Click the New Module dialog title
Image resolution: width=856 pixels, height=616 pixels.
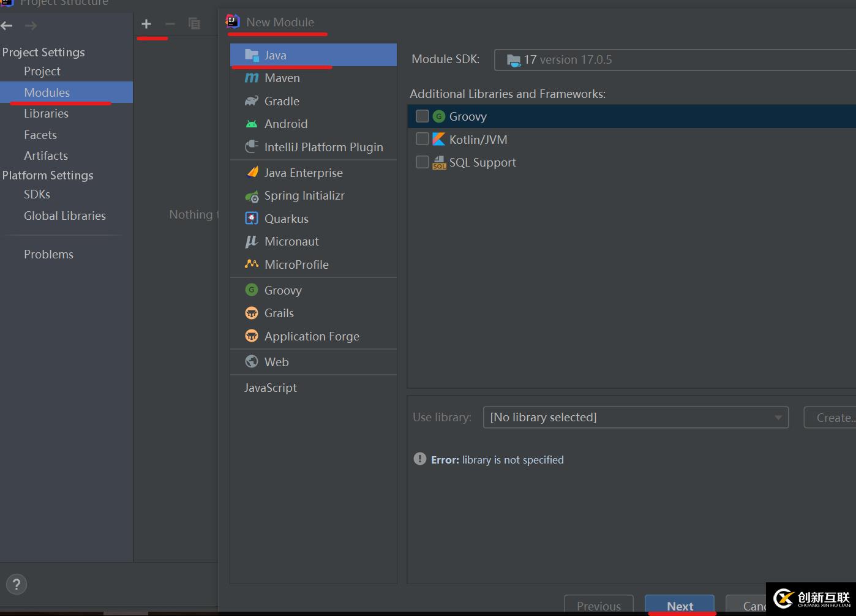tap(280, 22)
